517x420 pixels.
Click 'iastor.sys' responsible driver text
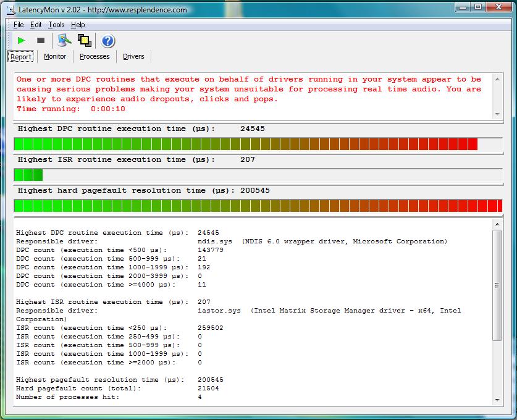pyautogui.click(x=219, y=311)
